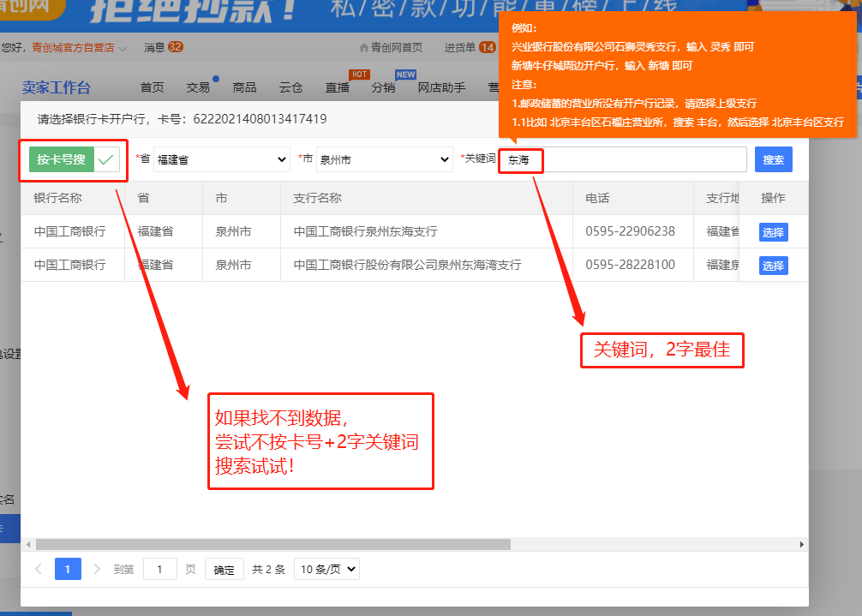Open the 省 province dropdown
Viewport: 862px width, 616px height.
tap(221, 160)
